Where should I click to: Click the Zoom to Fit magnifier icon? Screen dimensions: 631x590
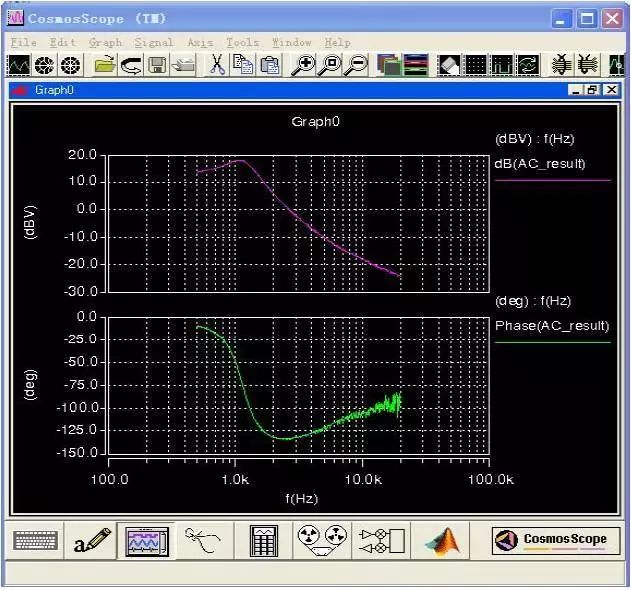pos(330,65)
